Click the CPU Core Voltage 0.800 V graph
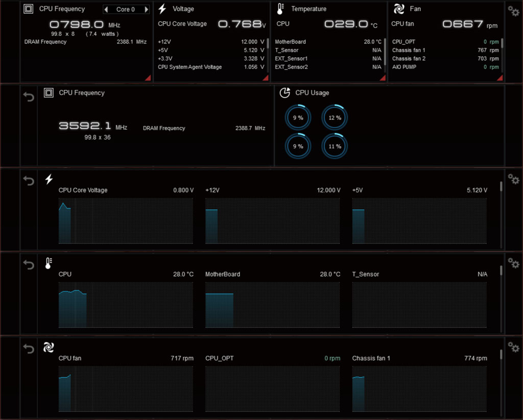 pos(126,220)
